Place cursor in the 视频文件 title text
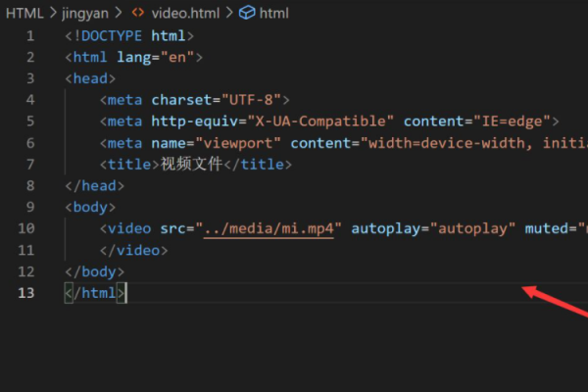 (193, 164)
